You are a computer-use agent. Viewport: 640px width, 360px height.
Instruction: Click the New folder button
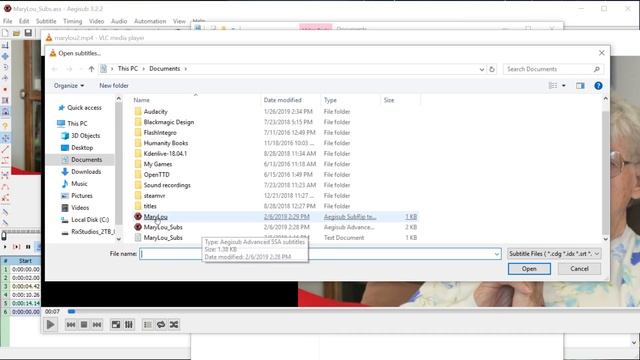pyautogui.click(x=114, y=86)
